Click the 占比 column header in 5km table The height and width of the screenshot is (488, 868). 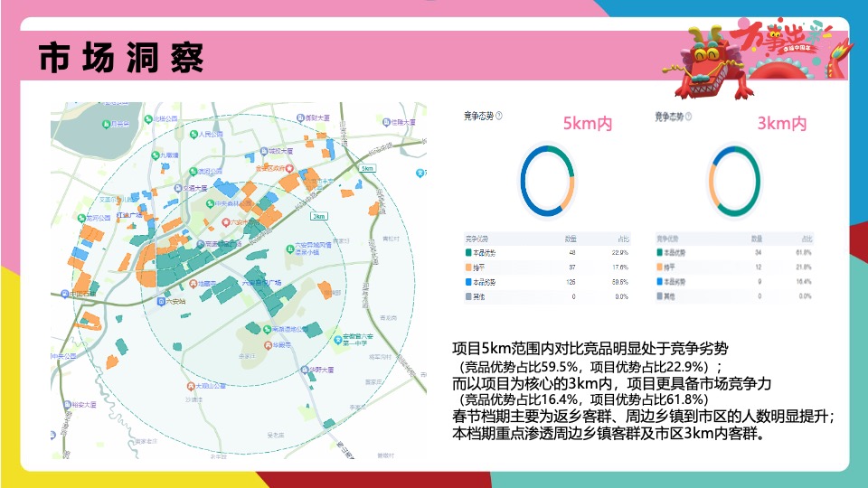point(623,239)
